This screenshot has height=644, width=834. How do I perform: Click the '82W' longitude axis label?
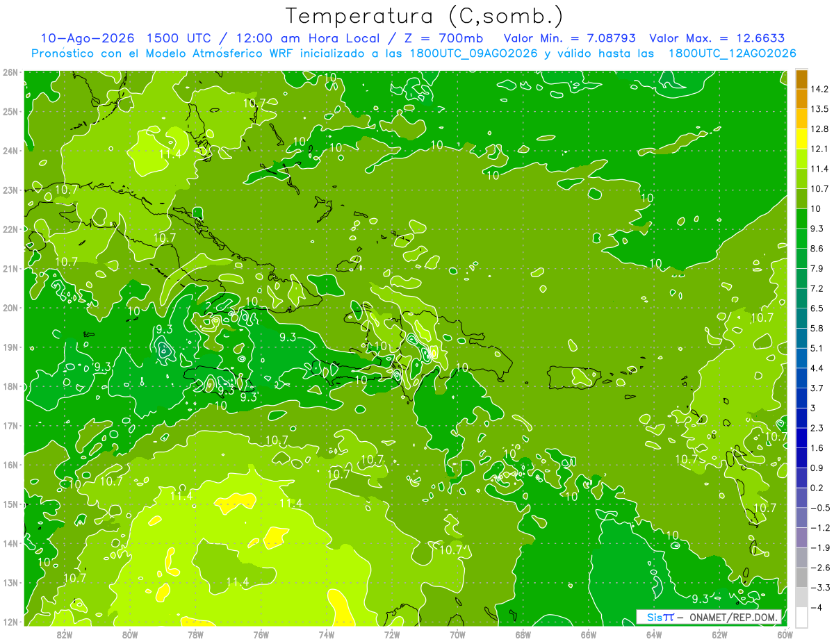(64, 635)
